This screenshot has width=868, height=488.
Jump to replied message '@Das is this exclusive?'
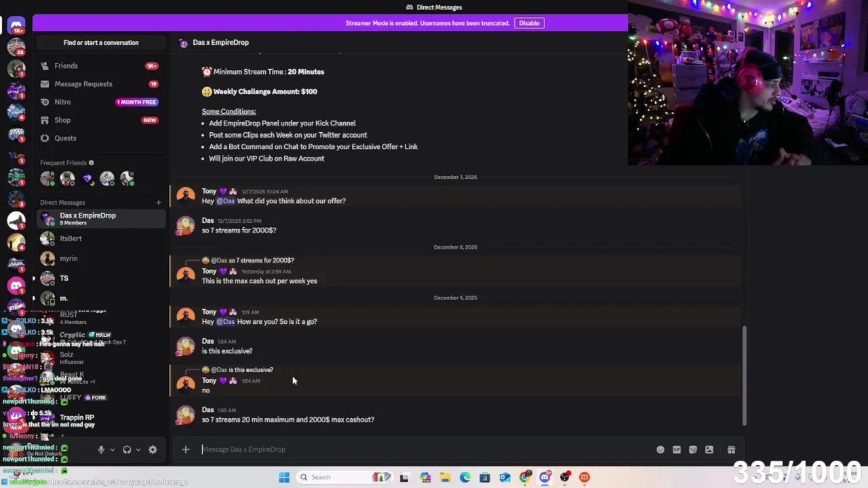click(241, 370)
